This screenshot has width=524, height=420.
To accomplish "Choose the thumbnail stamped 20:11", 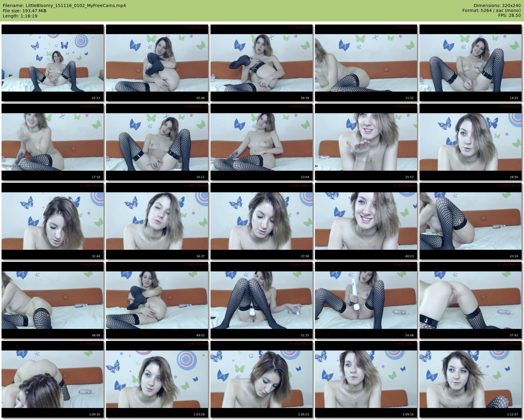I will [x=157, y=142].
